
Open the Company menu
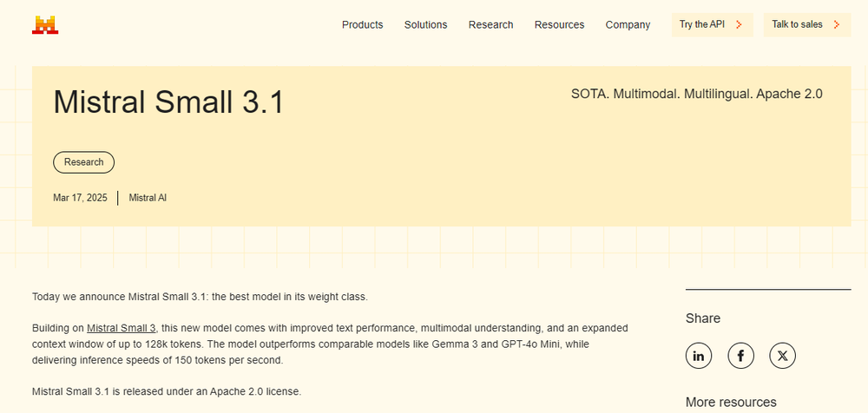(628, 25)
